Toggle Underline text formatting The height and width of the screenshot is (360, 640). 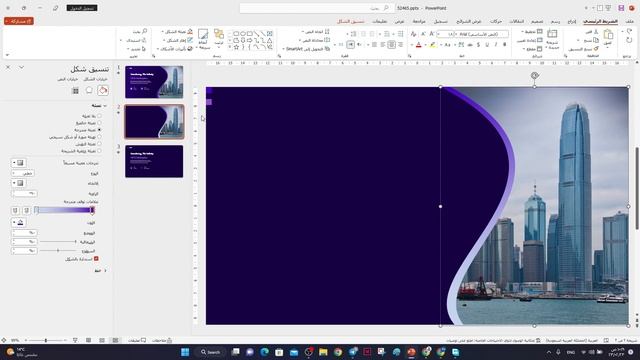coord(487,45)
